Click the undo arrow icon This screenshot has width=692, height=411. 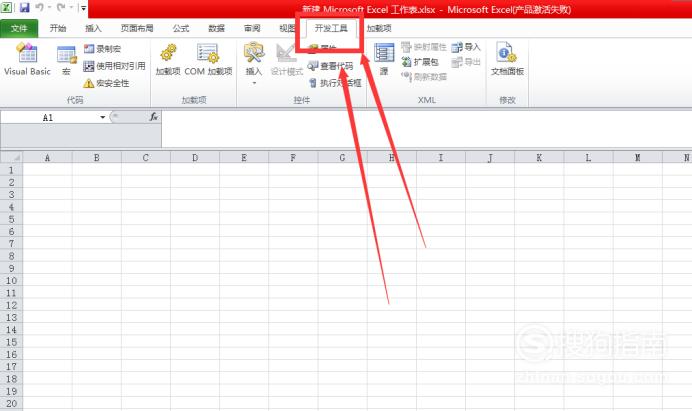click(39, 7)
